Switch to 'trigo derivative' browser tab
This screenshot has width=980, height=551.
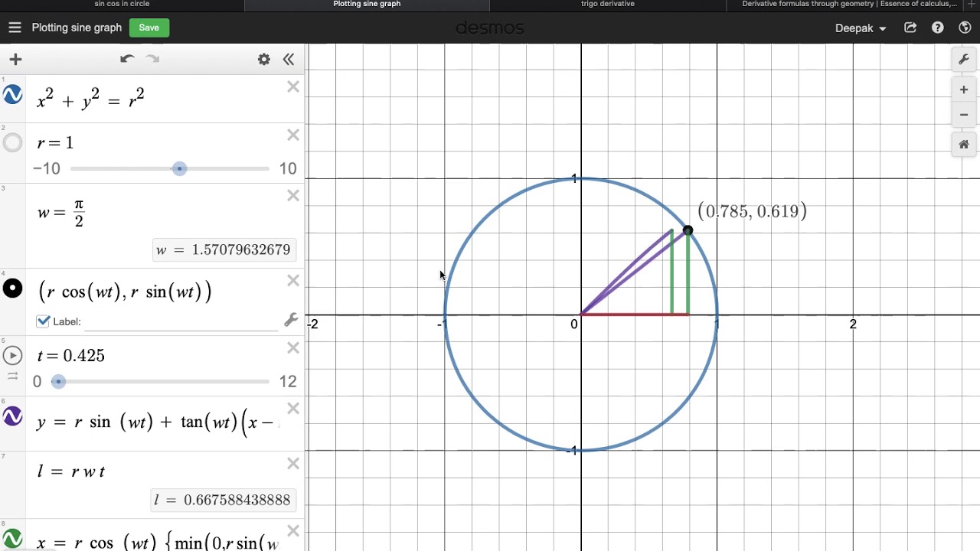point(608,4)
